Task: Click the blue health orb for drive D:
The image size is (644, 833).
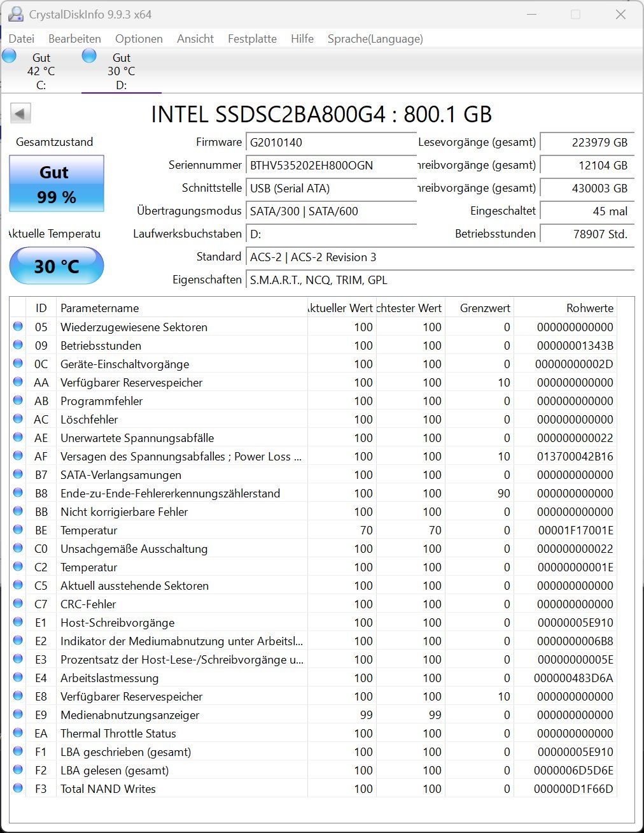Action: pos(89,56)
